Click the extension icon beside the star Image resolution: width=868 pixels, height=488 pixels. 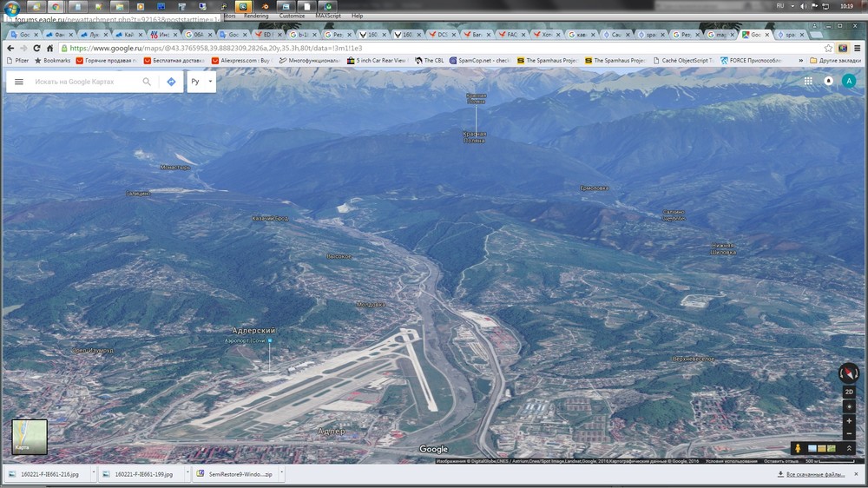843,48
